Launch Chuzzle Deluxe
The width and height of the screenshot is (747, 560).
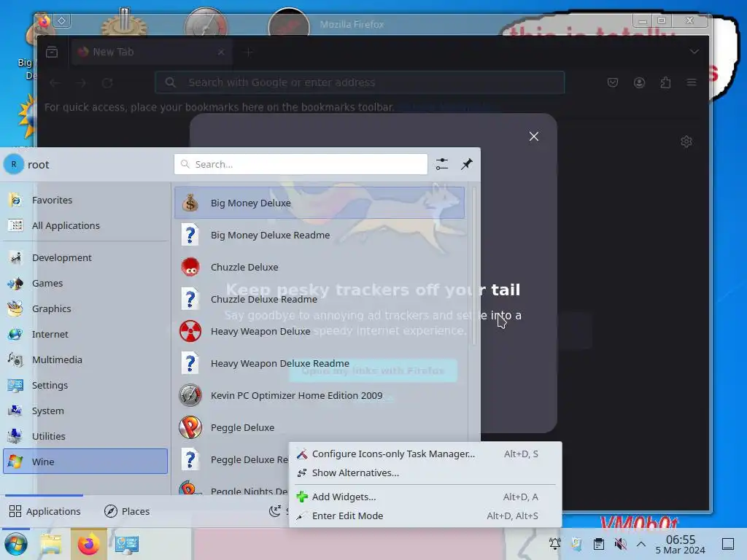(x=320, y=267)
